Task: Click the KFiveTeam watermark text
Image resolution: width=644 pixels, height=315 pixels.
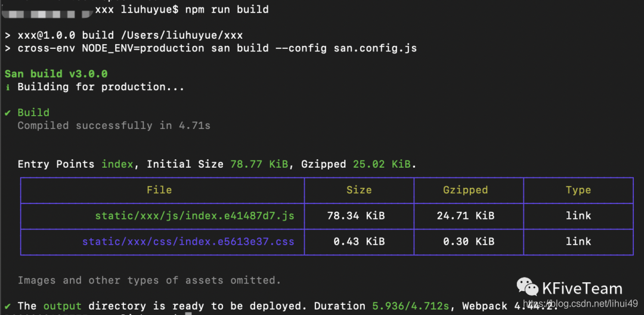Action: tap(582, 288)
